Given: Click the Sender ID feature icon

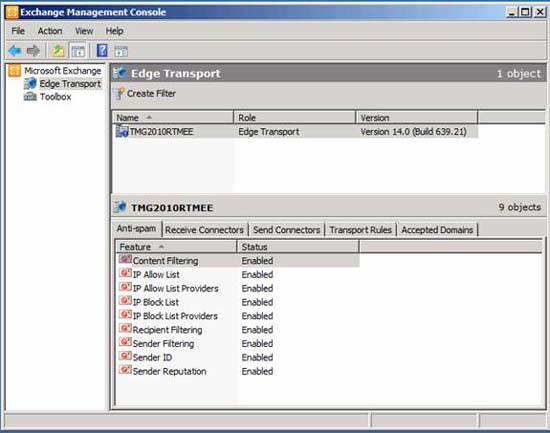Looking at the screenshot, I should [x=125, y=355].
